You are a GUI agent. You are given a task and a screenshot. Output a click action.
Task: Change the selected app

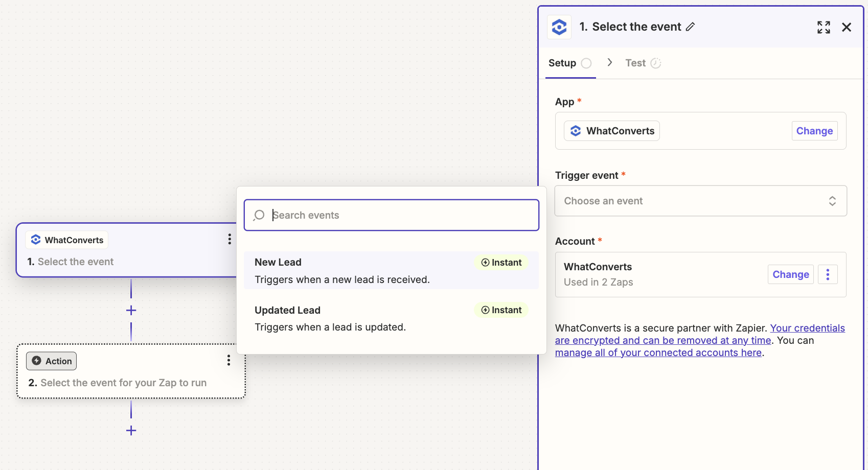814,131
